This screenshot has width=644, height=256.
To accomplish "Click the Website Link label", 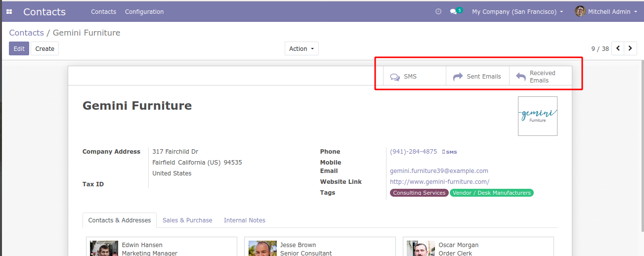I will click(x=341, y=182).
